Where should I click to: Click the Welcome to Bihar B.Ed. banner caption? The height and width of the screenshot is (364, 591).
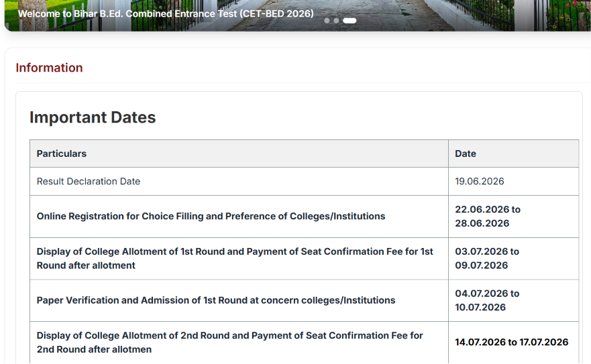click(x=166, y=13)
